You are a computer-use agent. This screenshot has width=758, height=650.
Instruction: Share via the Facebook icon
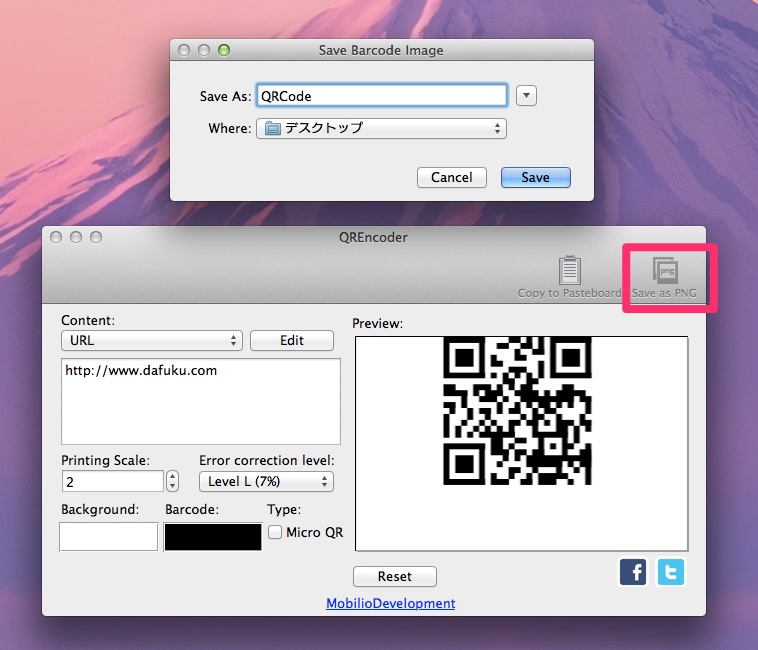coord(633,572)
